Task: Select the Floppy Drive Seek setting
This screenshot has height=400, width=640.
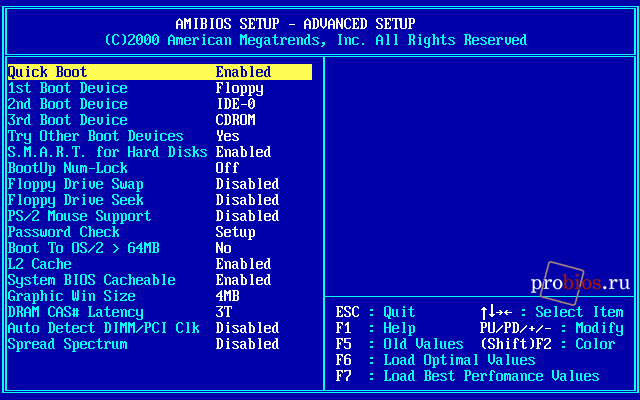Action: (76, 200)
